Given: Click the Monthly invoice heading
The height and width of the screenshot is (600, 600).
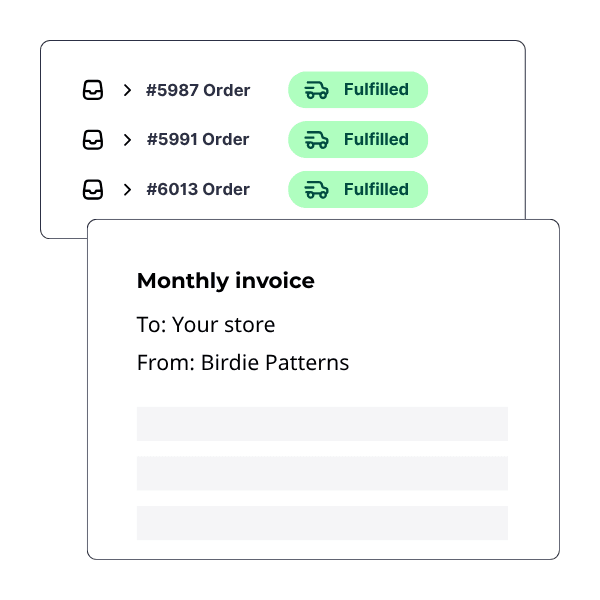Looking at the screenshot, I should pos(225,282).
